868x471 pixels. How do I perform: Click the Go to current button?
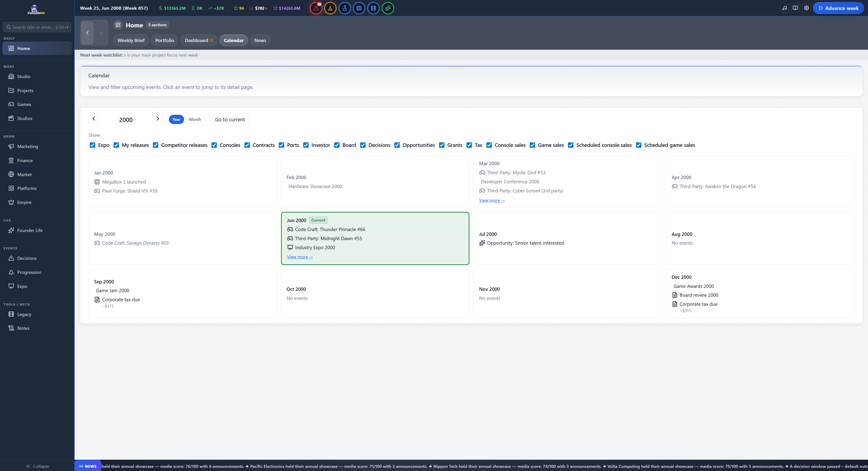[x=230, y=120]
